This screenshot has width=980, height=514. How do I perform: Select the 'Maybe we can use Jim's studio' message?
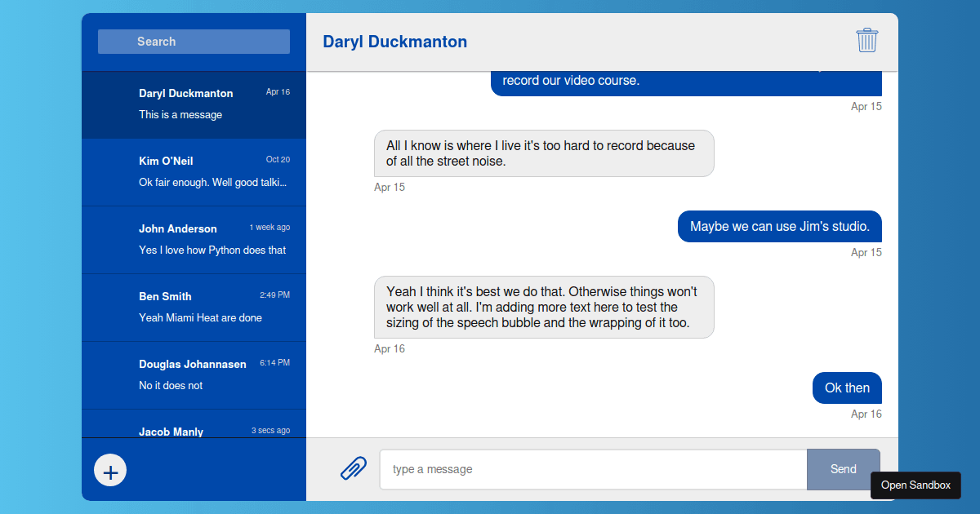pyautogui.click(x=779, y=226)
